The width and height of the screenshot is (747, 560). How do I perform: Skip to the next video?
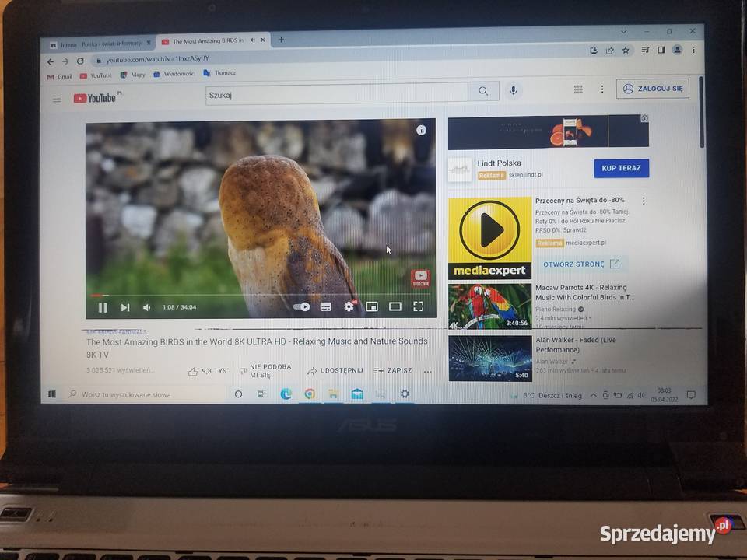[x=125, y=308]
